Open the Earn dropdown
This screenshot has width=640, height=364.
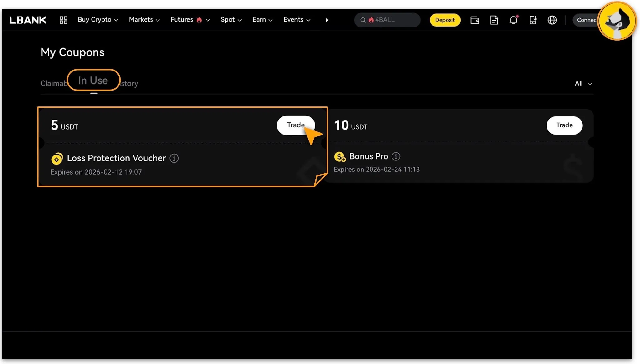[x=262, y=20]
